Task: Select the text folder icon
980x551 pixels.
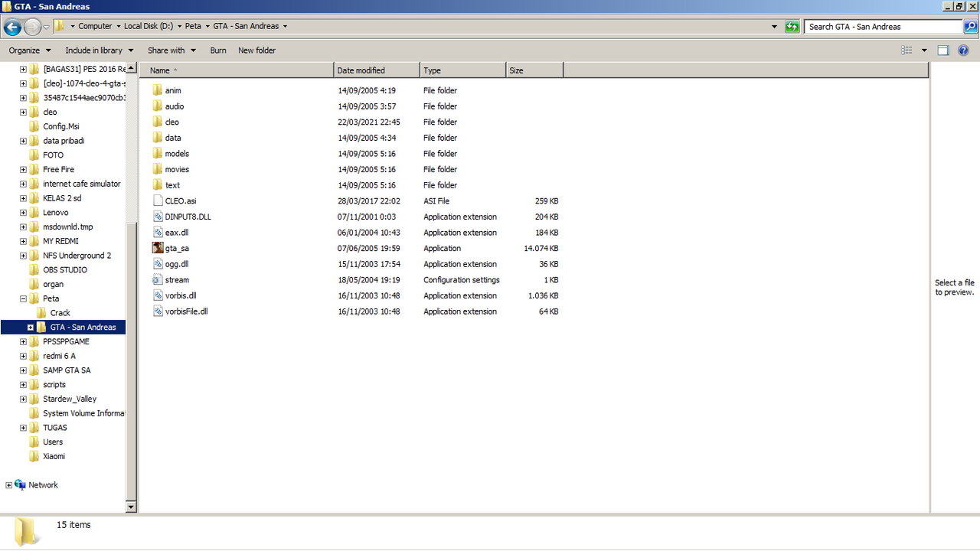Action: coord(158,185)
